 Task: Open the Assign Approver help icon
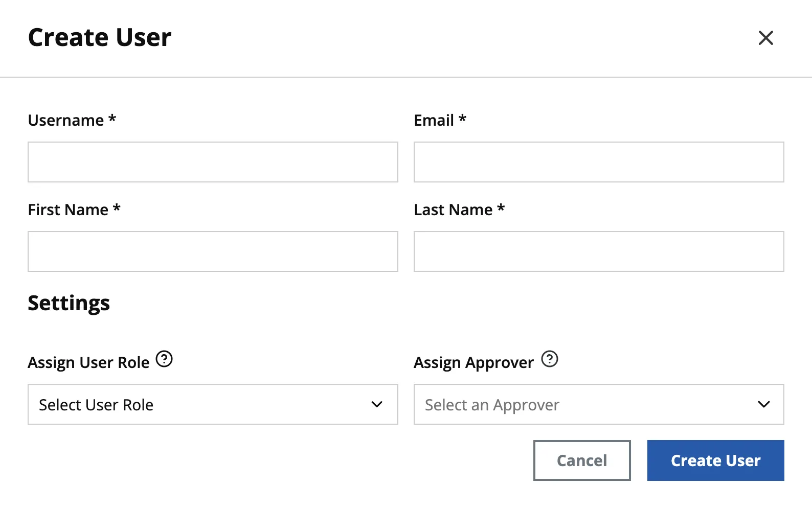click(550, 359)
